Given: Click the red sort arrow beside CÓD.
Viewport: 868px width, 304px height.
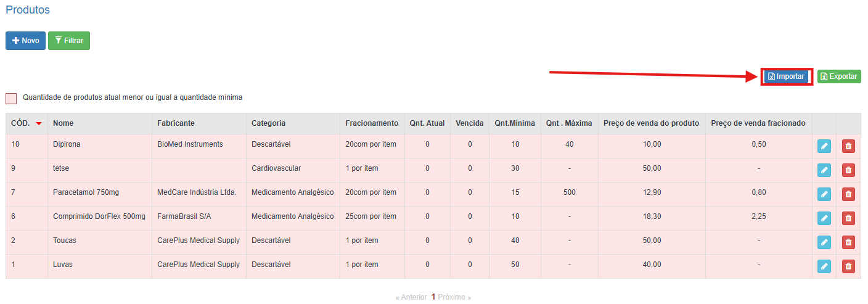Looking at the screenshot, I should click(x=39, y=124).
